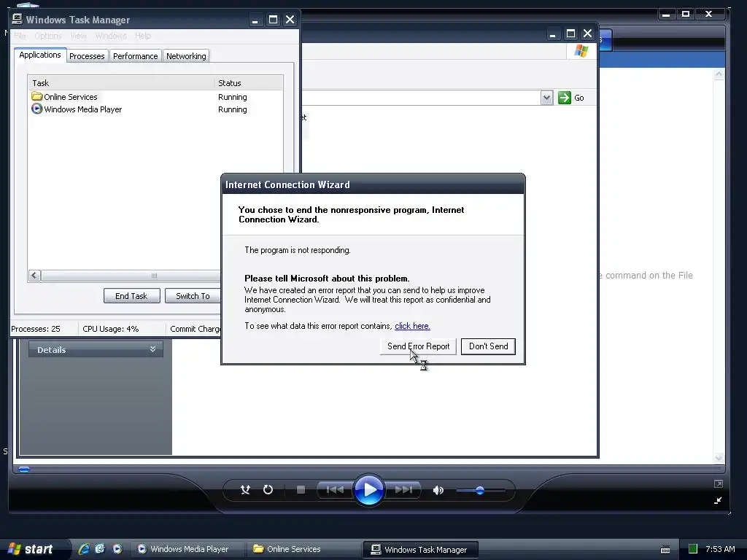Click the task list left scroll arrow
This screenshot has height=560, width=747.
click(34, 275)
